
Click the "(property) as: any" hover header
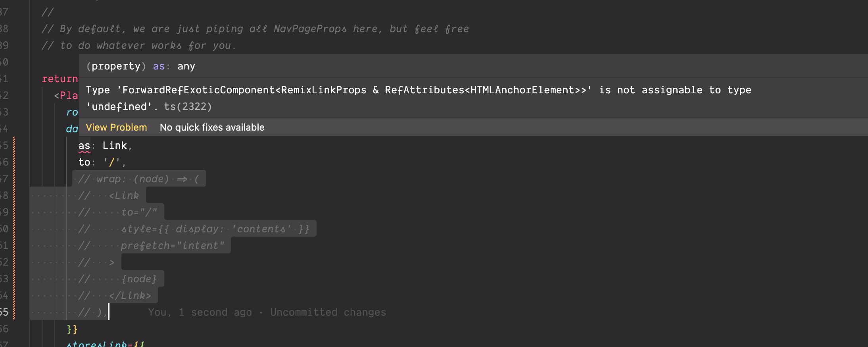tap(141, 66)
